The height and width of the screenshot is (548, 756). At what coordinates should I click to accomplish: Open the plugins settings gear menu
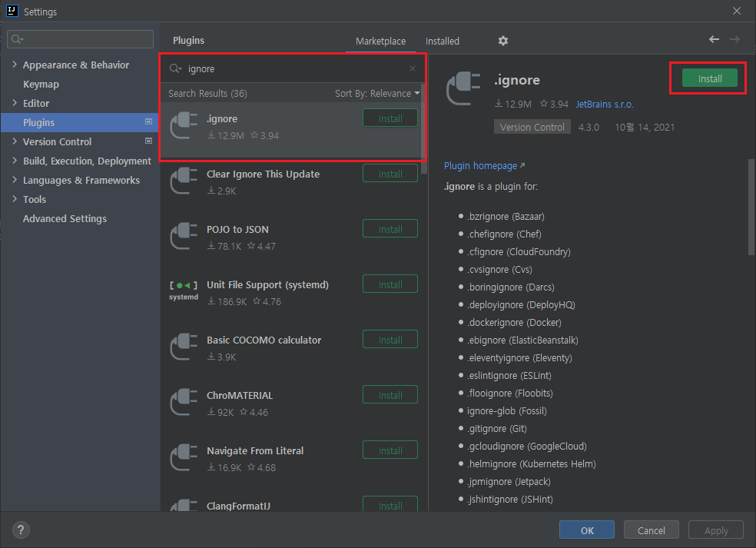[503, 41]
